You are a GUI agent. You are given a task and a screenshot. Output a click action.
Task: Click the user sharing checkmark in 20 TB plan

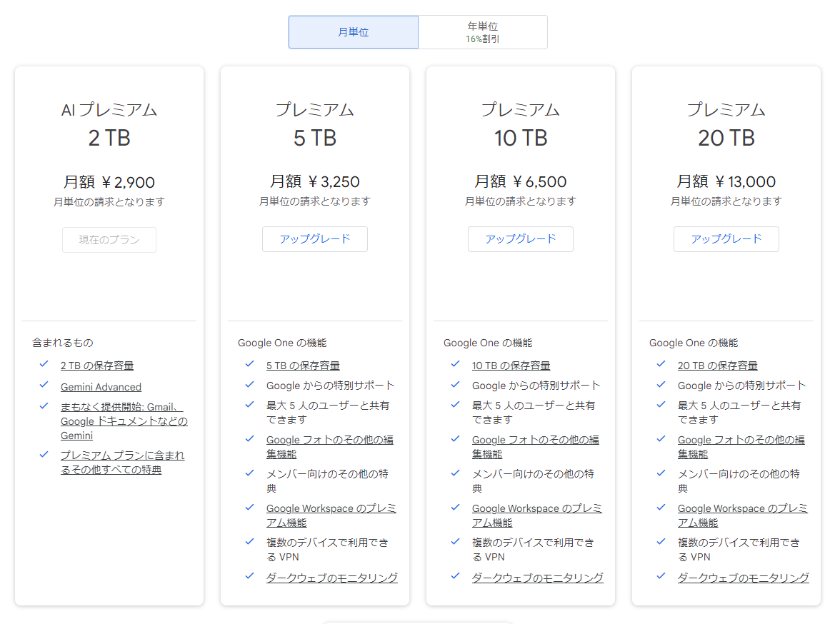point(661,404)
